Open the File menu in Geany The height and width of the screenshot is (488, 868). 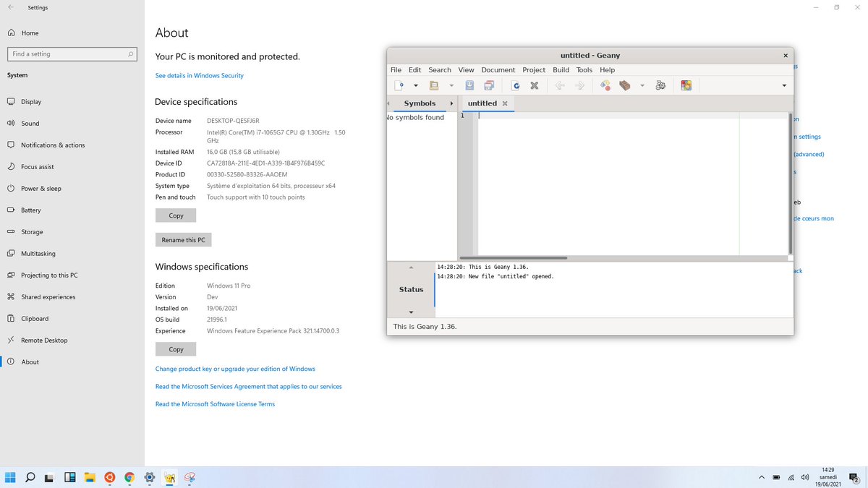(x=396, y=70)
